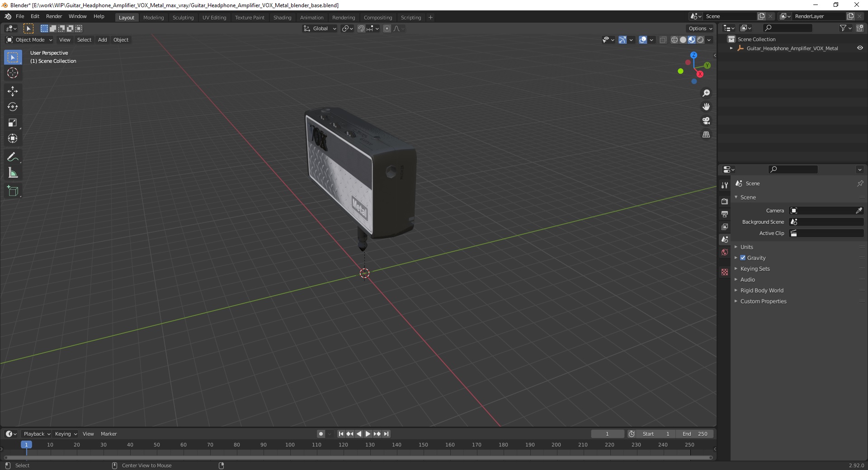
Task: Open the File menu
Action: click(20, 16)
